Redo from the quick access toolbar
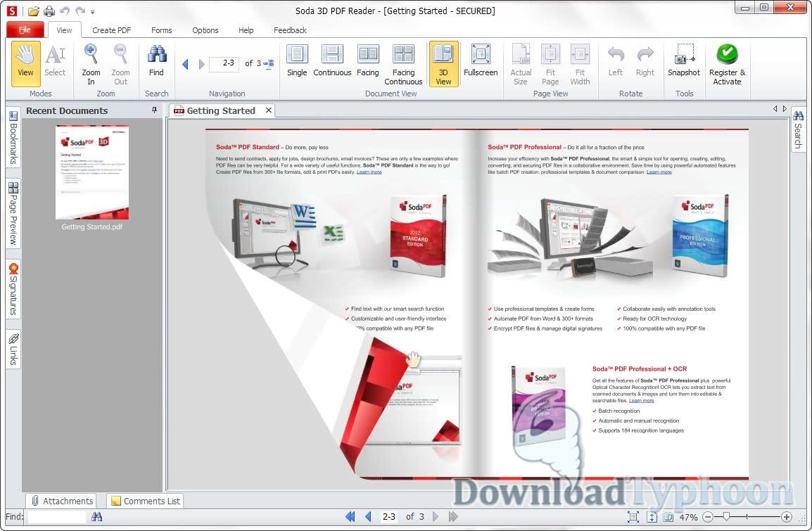 [80, 11]
